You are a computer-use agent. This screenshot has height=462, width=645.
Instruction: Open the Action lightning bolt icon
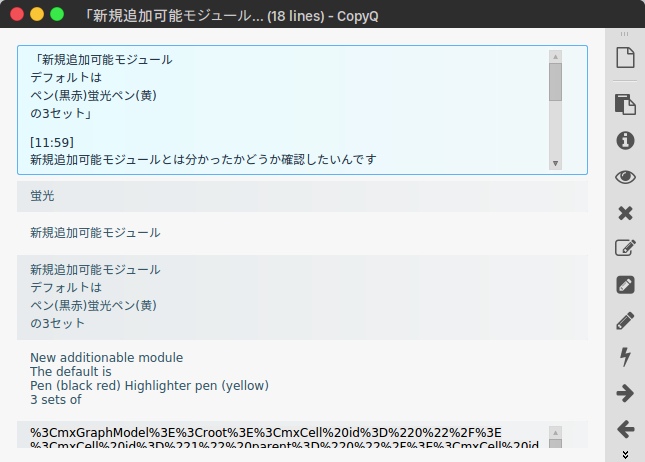tap(625, 357)
